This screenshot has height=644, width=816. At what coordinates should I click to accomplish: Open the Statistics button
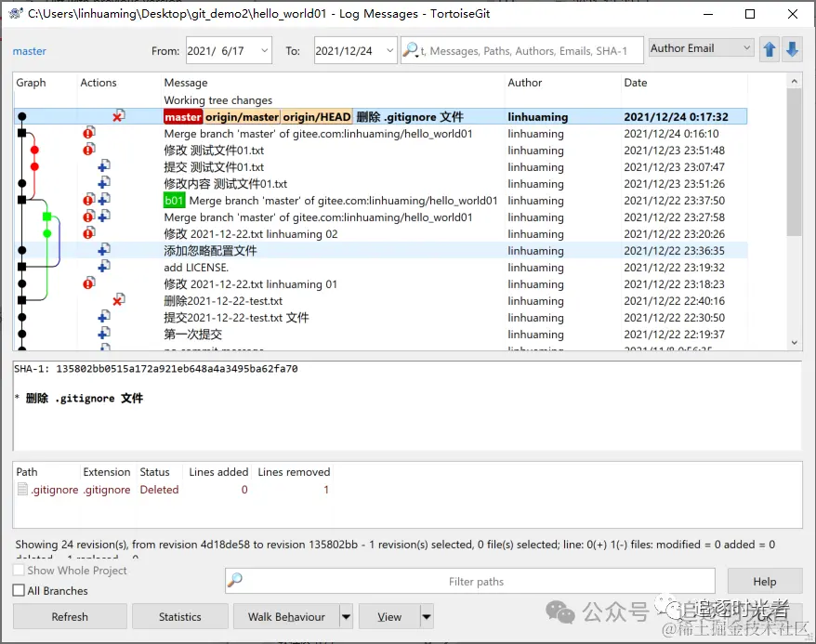tap(179, 617)
